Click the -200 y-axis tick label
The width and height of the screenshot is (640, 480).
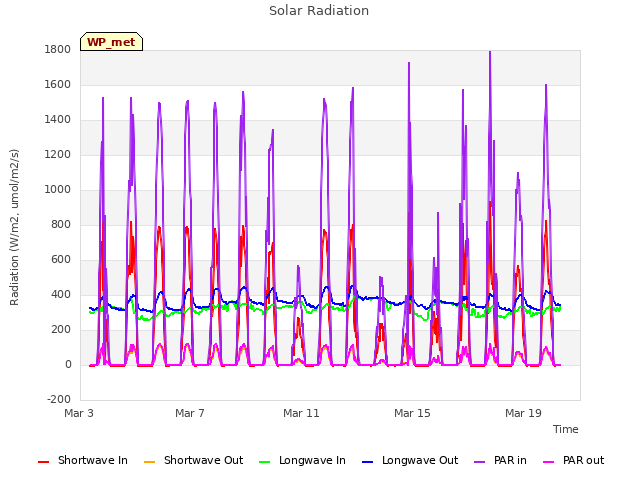tap(59, 400)
